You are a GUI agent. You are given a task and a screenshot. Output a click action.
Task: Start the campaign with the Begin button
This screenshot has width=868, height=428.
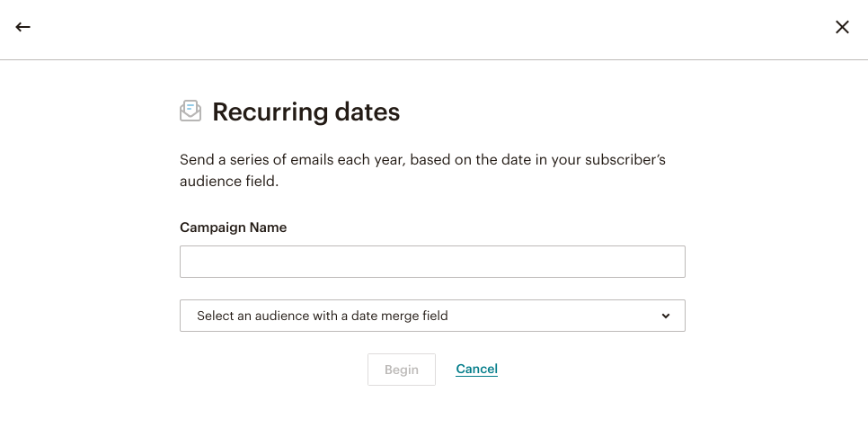point(402,370)
